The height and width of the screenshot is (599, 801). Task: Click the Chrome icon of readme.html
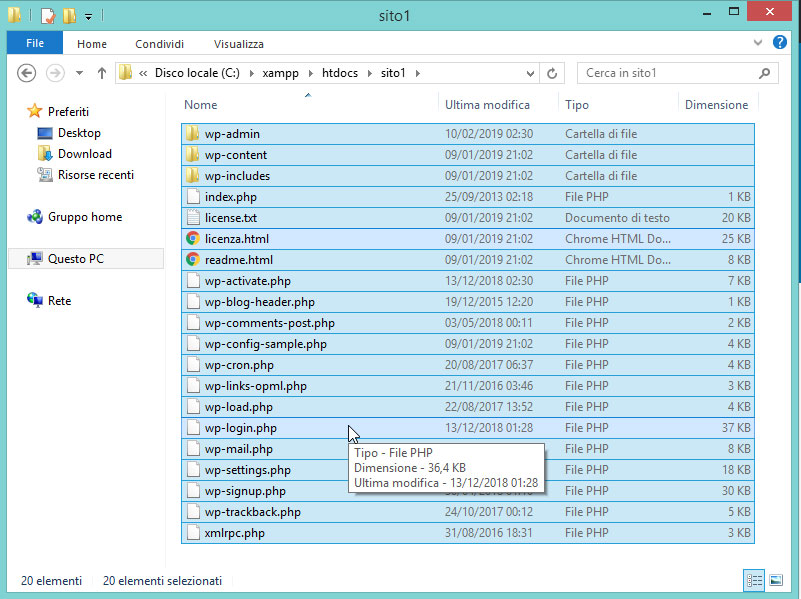click(x=193, y=259)
